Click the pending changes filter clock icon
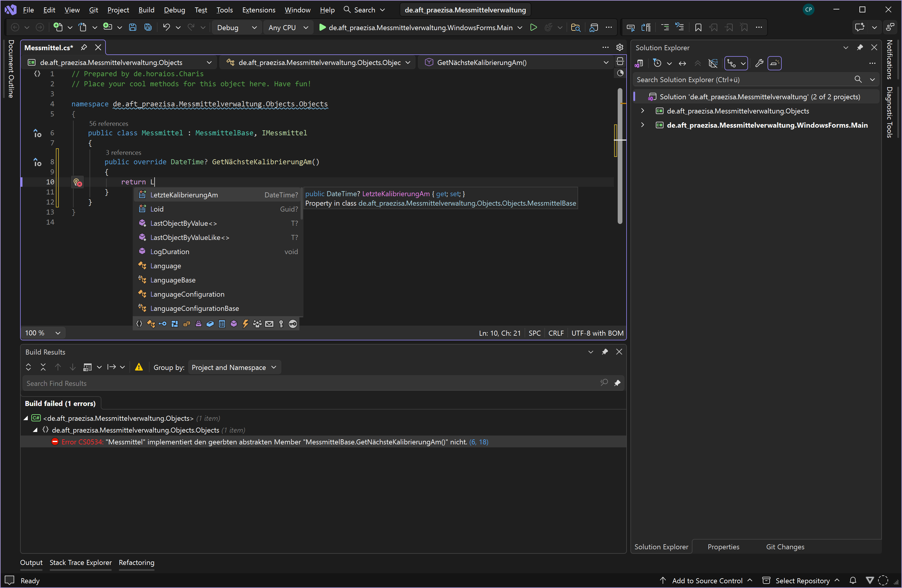The width and height of the screenshot is (902, 588). click(658, 63)
